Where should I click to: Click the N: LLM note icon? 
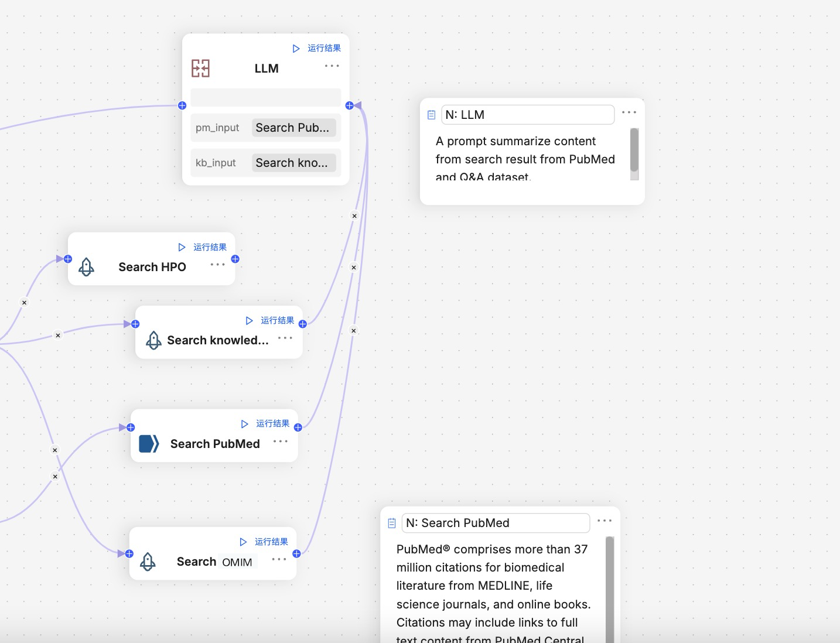click(x=431, y=115)
